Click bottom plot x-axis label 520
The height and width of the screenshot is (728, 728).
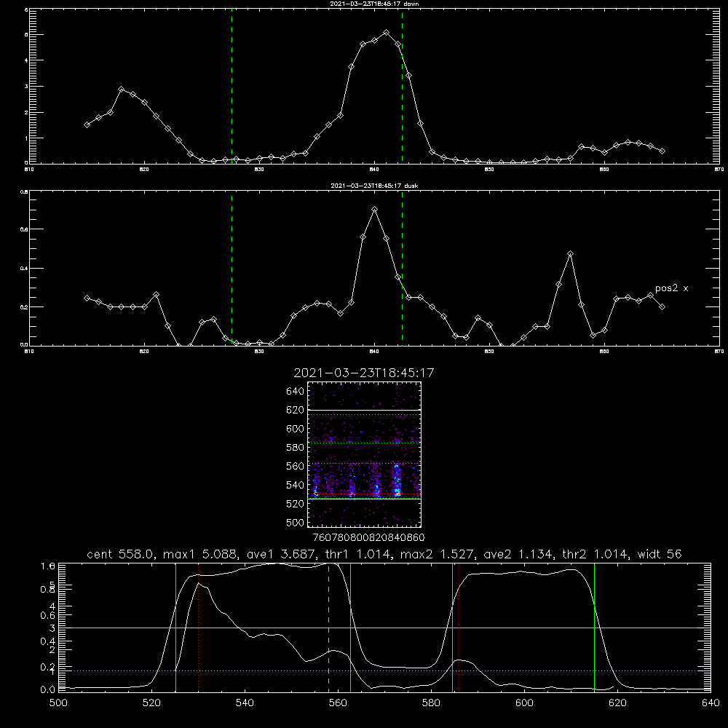(x=151, y=703)
